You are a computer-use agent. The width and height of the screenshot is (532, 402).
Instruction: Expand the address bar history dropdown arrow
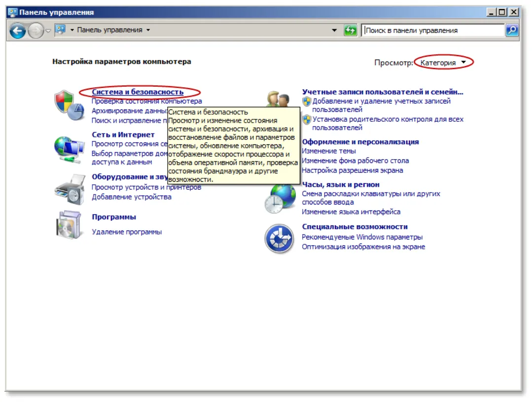tap(334, 30)
